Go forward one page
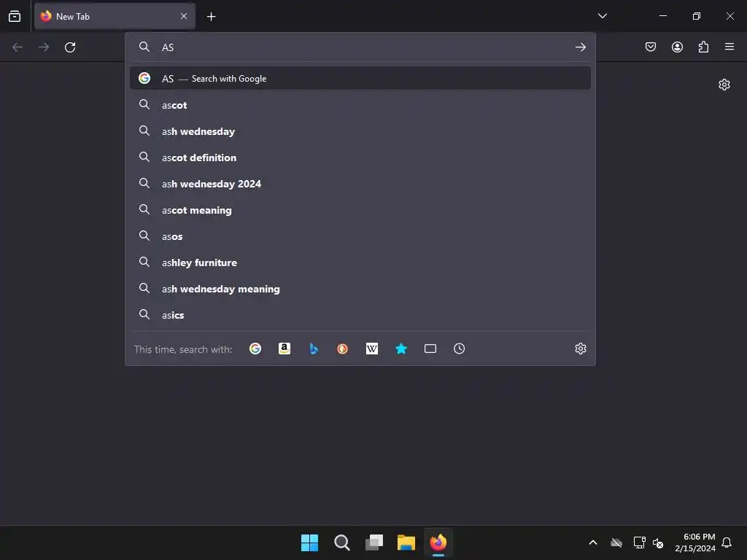The height and width of the screenshot is (560, 747). click(x=44, y=47)
